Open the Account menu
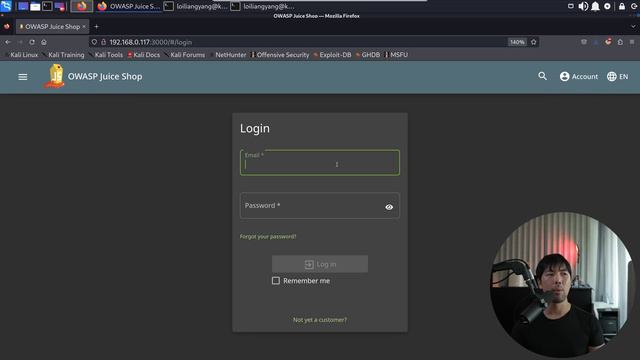This screenshot has width=640, height=360. [579, 76]
